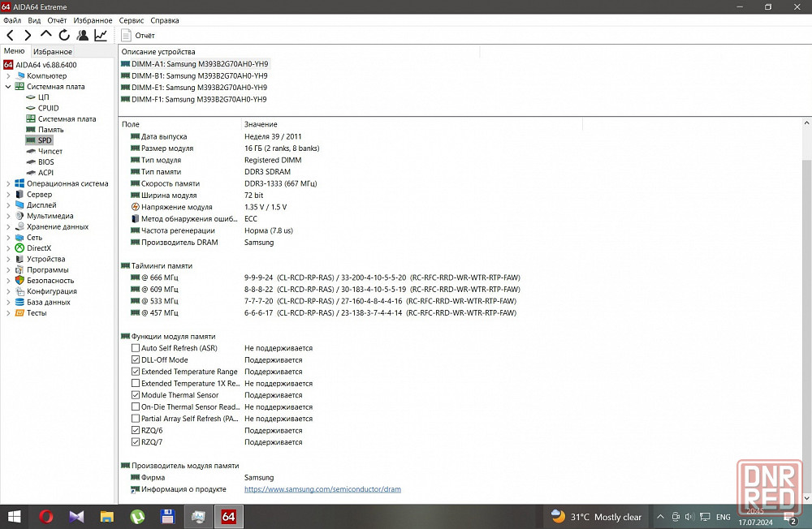Toggle RZQ/6 checkbox
The width and height of the screenshot is (812, 529).
point(136,430)
